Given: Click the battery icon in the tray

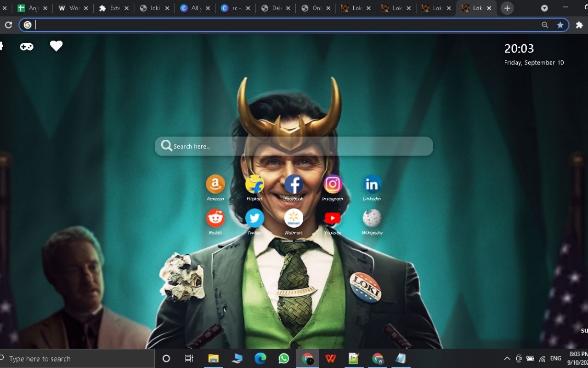Looking at the screenshot, I should [530, 358].
